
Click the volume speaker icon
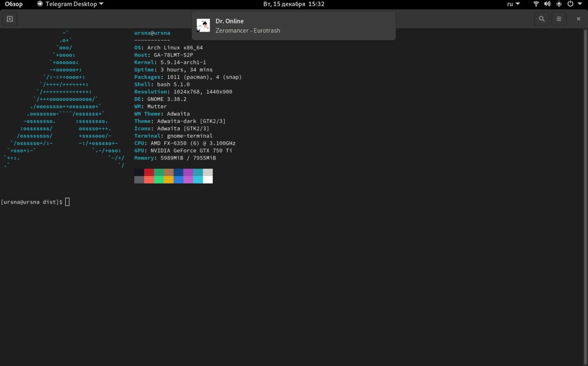[547, 4]
